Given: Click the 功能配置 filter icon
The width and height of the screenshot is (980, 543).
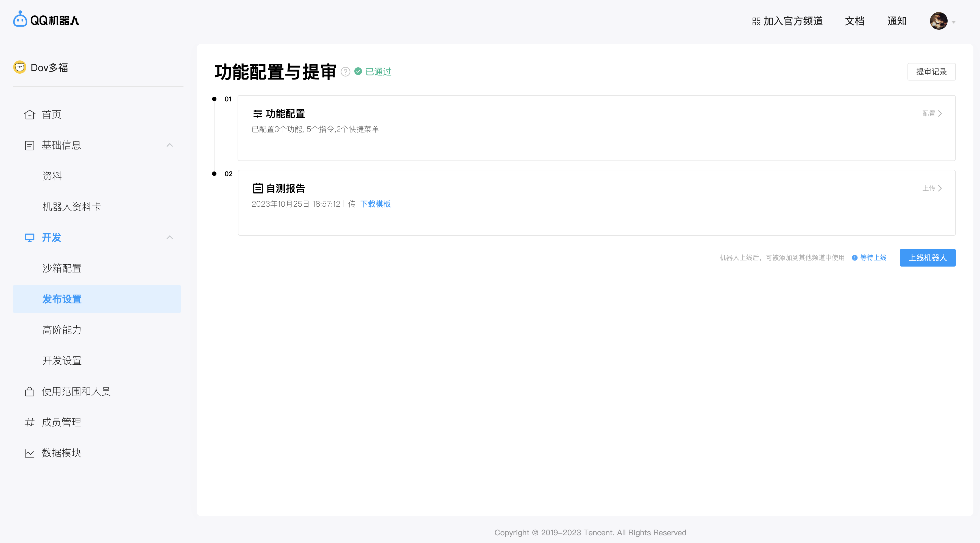Looking at the screenshot, I should pyautogui.click(x=258, y=113).
